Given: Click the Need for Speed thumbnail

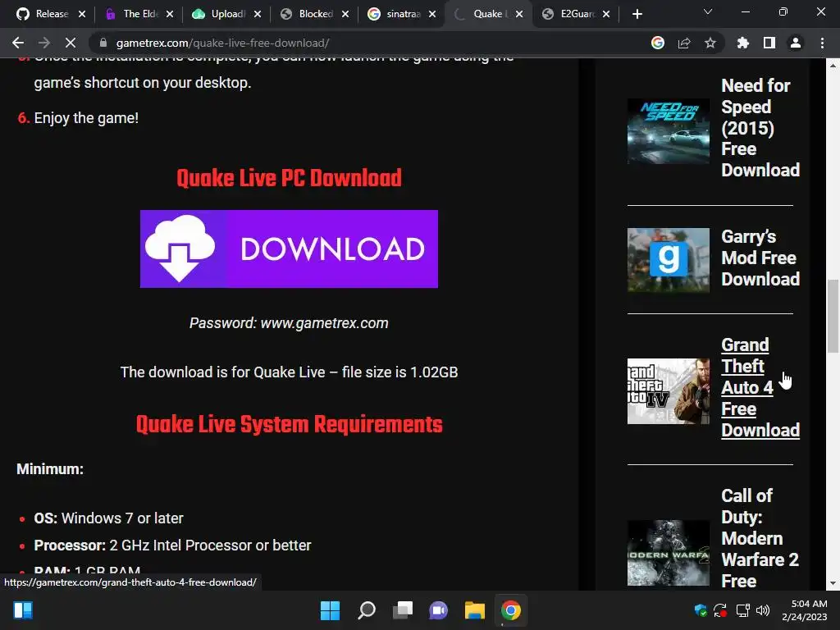Looking at the screenshot, I should pyautogui.click(x=669, y=131).
